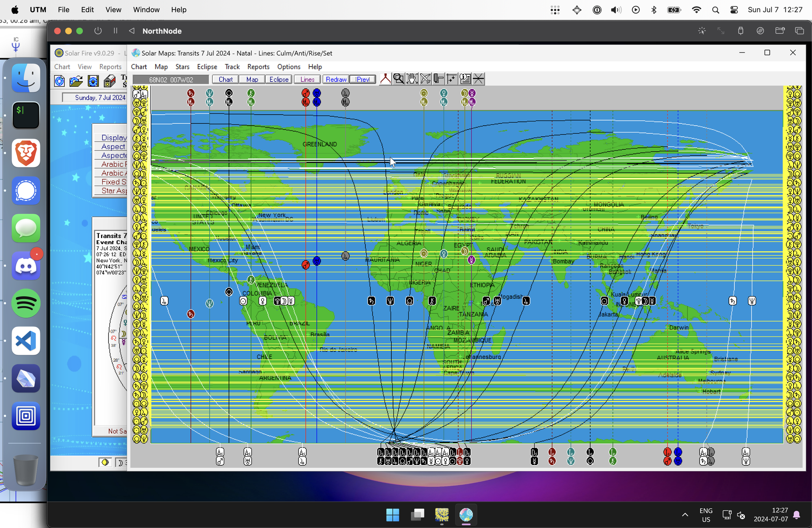Viewport: 812px width, 528px height.
Task: Click the add-point crosshair tool icon
Action: [x=452, y=79]
